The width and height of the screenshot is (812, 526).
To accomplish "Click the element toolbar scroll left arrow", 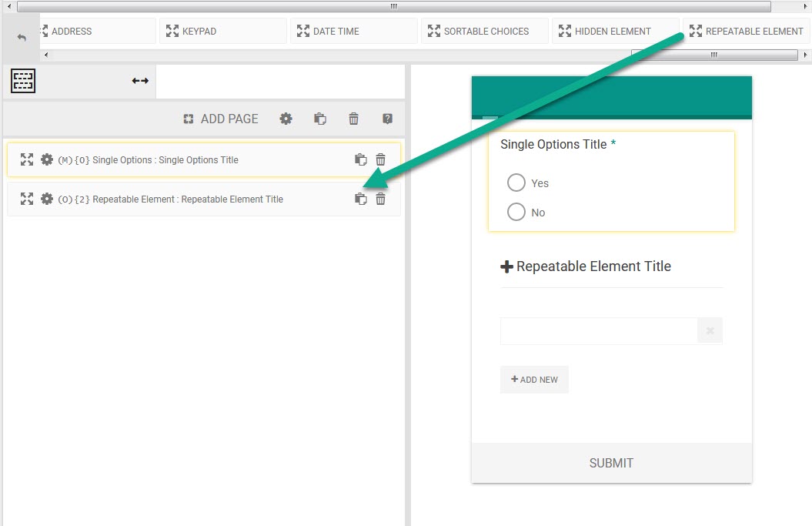I will point(46,55).
